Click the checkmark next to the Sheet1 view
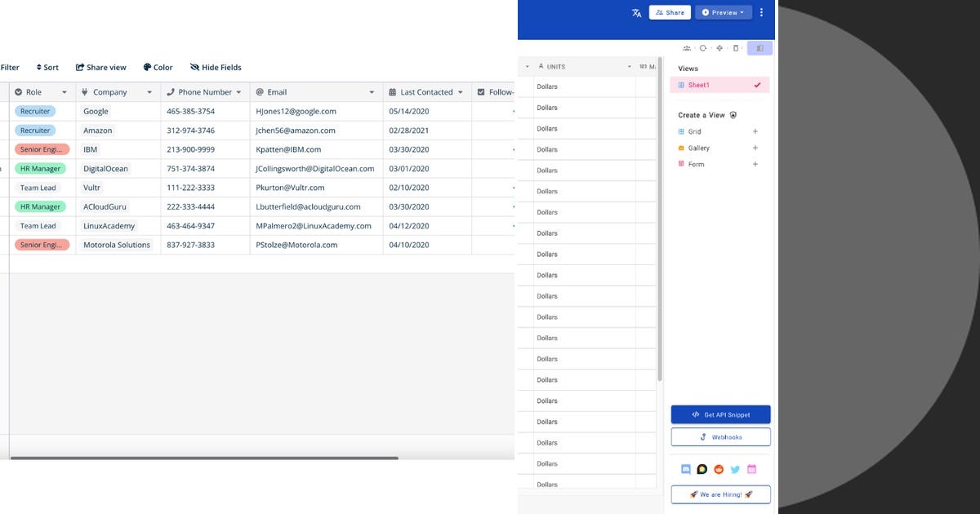Image resolution: width=980 pixels, height=514 pixels. pyautogui.click(x=757, y=85)
